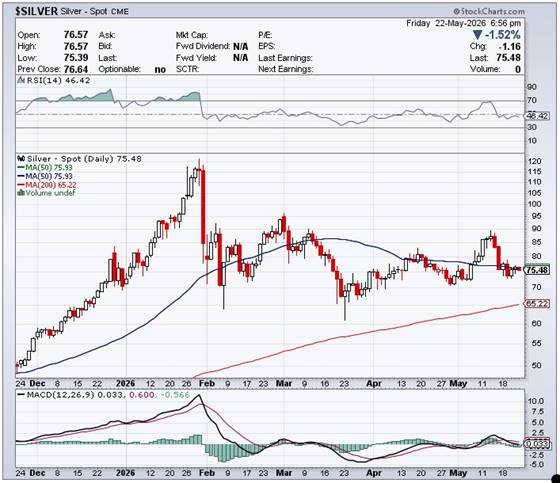Screen dimensions: 560x483
Task: Click the green line swatch for MA(50)
Action: 21,167
